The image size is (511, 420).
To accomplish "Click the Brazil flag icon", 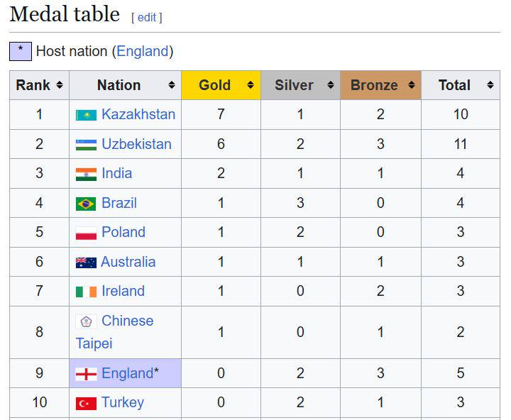I will click(x=86, y=204).
